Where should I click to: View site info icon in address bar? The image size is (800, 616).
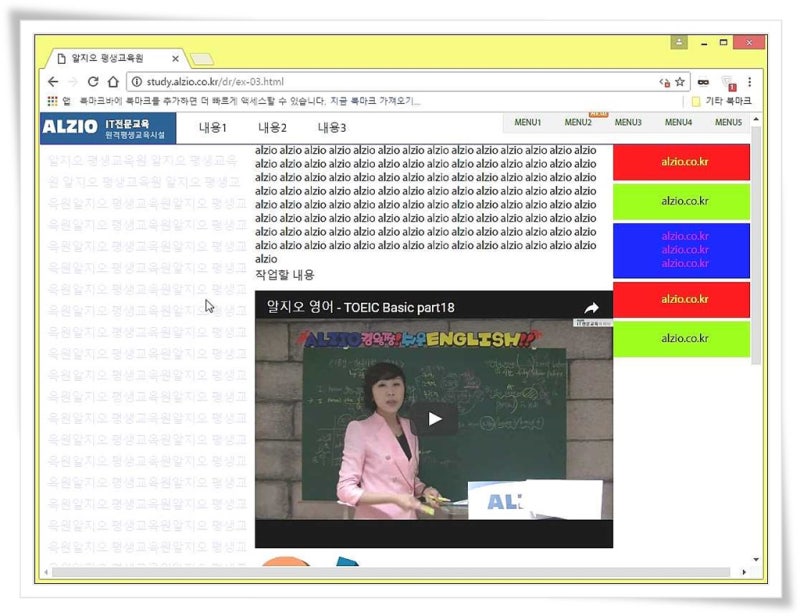(137, 82)
